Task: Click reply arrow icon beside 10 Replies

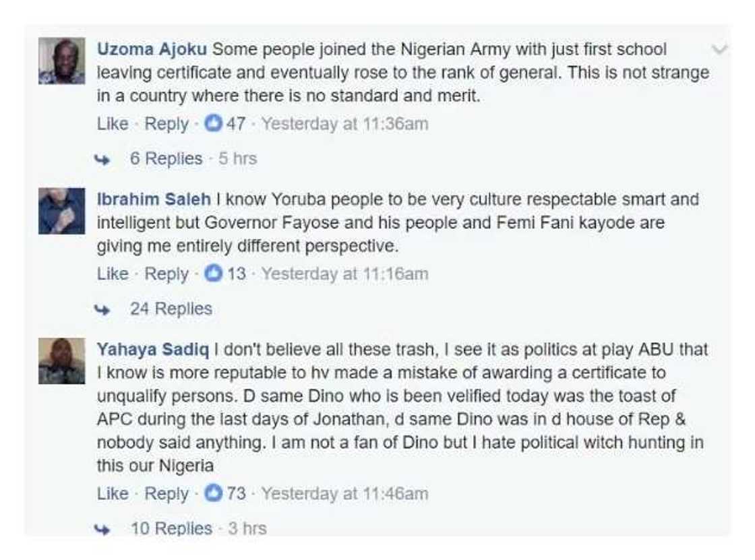Action: tap(102, 529)
